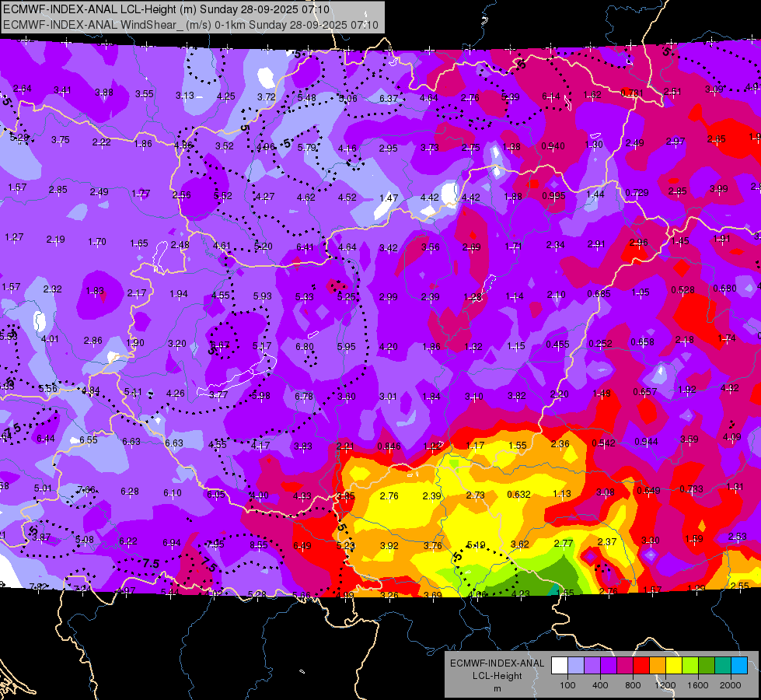
Task: Select the red legend swatch
Action: point(641,666)
